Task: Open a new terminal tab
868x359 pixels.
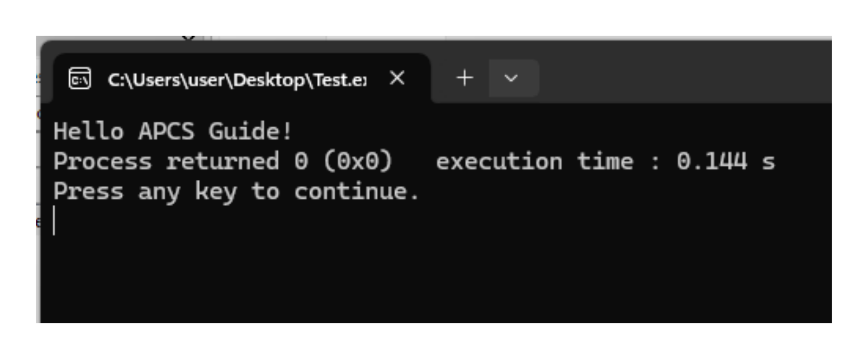Action: tap(464, 78)
